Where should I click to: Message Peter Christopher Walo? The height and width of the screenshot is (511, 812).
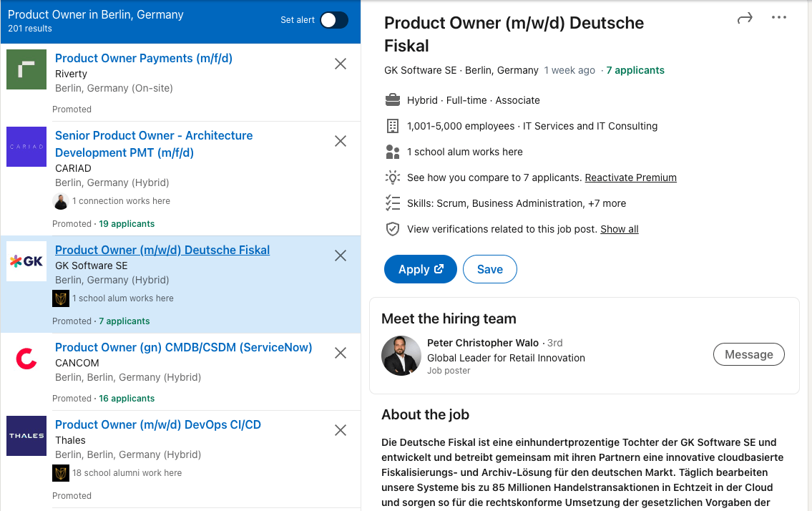click(749, 354)
